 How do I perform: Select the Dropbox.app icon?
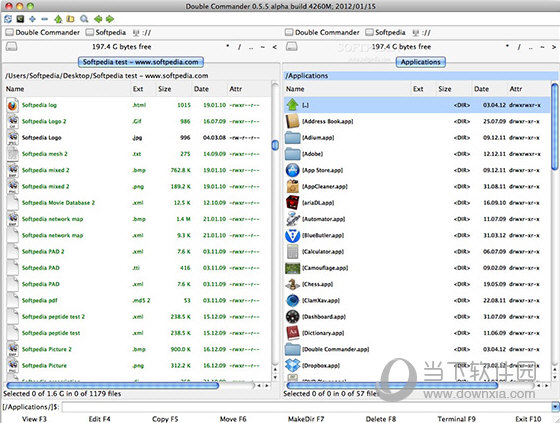tap(292, 365)
